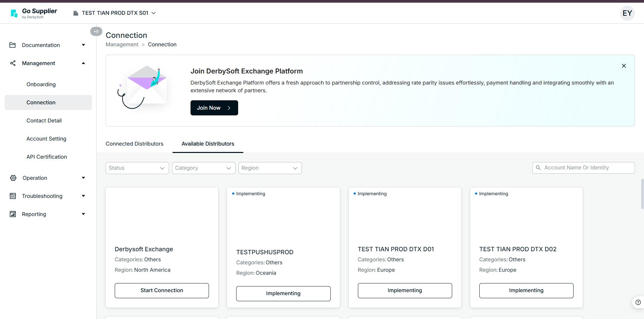Click the Troubleshooting icon
This screenshot has width=644, height=319.
click(x=13, y=196)
